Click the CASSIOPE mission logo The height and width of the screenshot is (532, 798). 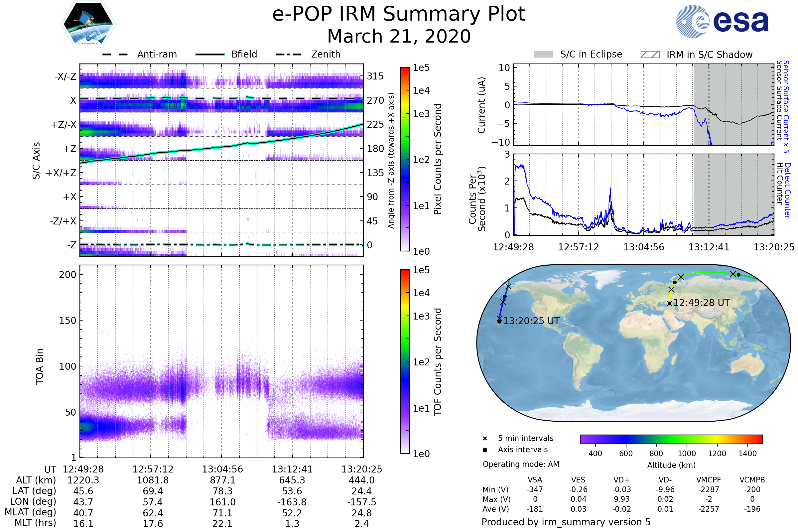pos(88,24)
